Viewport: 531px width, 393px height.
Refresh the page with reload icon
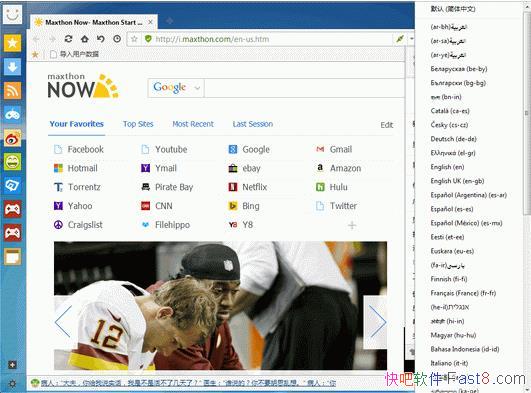68,39
